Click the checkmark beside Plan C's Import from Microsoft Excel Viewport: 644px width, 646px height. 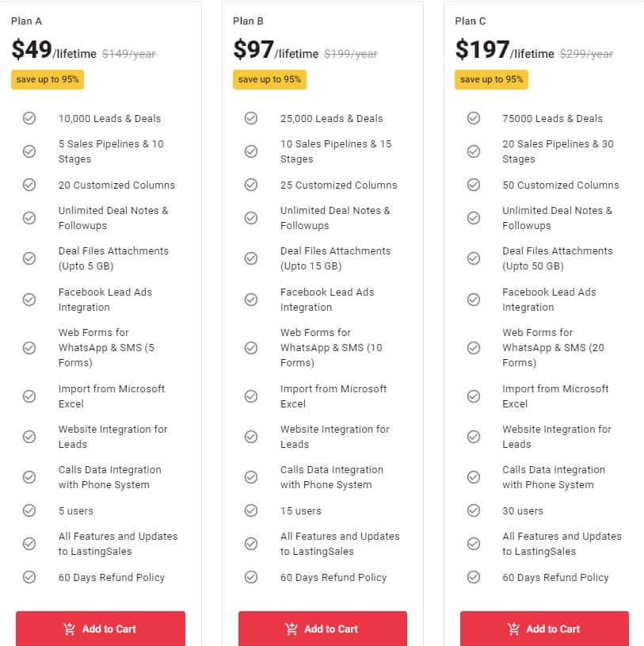[x=474, y=396]
